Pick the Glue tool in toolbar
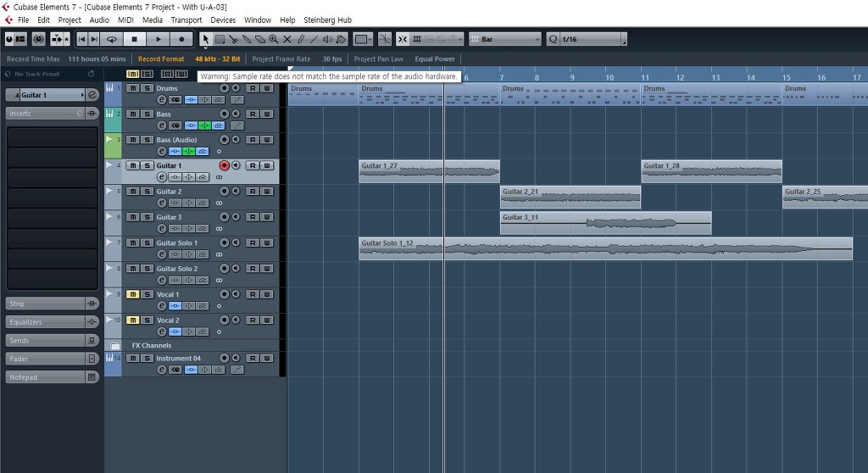This screenshot has height=473, width=868. tap(247, 39)
